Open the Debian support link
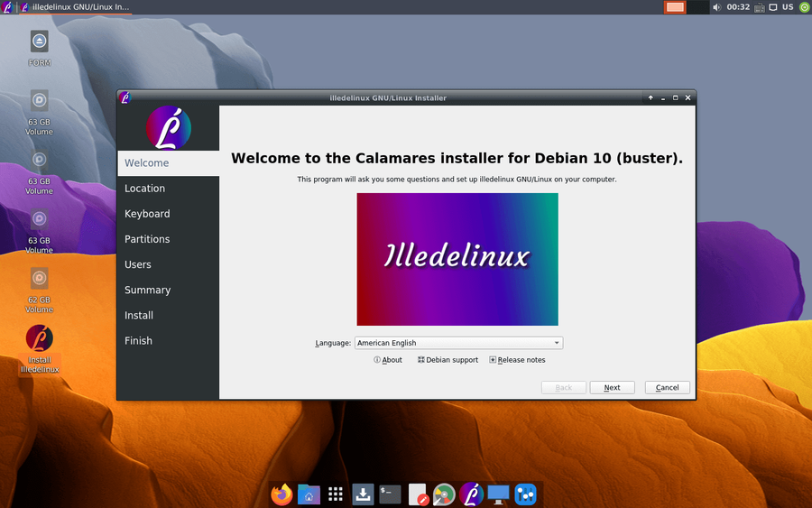The width and height of the screenshot is (812, 508). coord(448,360)
